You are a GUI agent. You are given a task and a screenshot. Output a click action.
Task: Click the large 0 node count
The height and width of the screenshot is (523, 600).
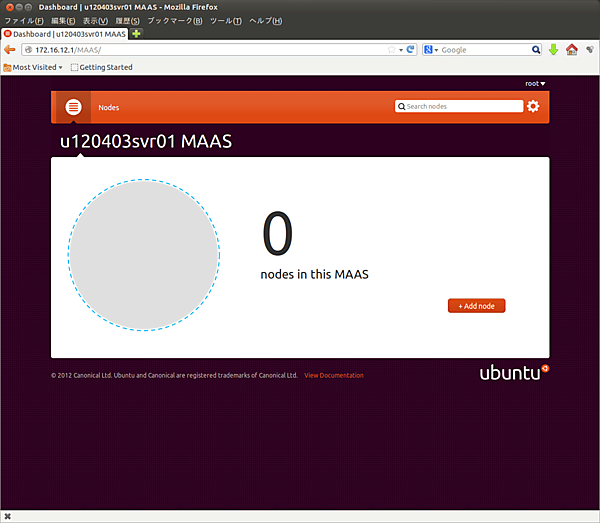tap(277, 233)
